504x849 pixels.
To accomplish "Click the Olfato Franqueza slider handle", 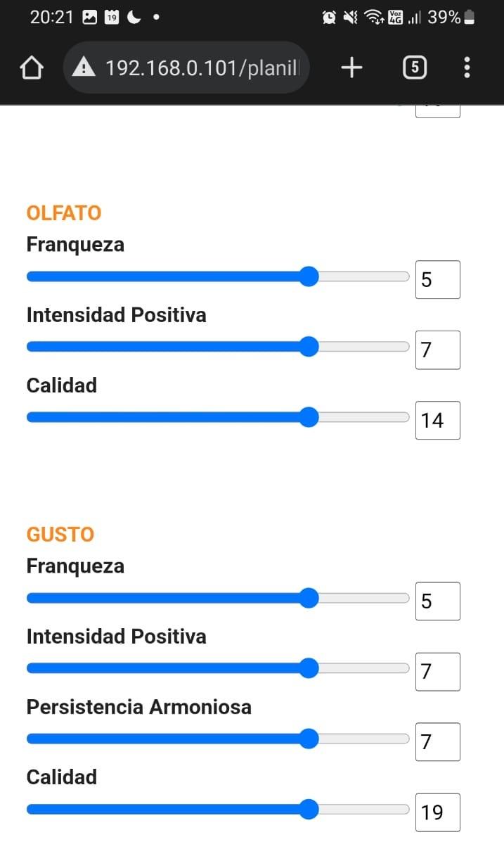I will point(309,276).
